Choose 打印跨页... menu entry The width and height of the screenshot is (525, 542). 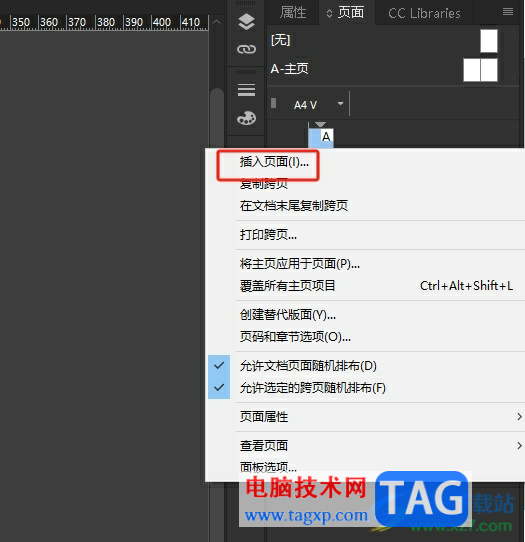coord(365,235)
